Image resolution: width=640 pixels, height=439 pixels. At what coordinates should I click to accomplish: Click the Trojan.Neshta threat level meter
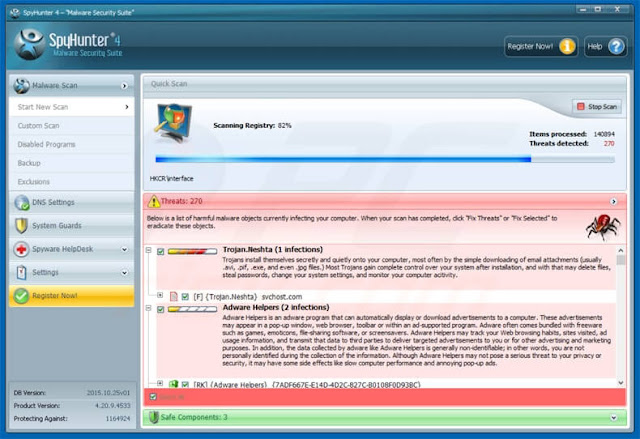click(x=192, y=251)
